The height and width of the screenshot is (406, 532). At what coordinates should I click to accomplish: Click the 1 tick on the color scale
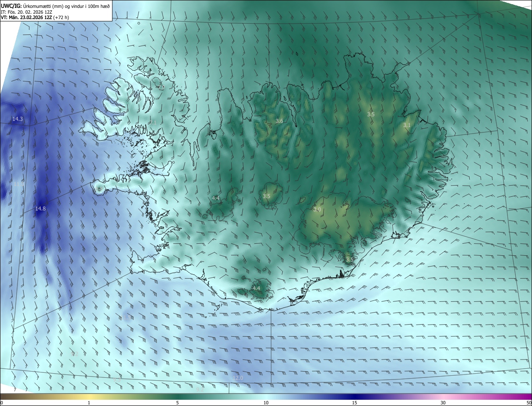click(89, 403)
